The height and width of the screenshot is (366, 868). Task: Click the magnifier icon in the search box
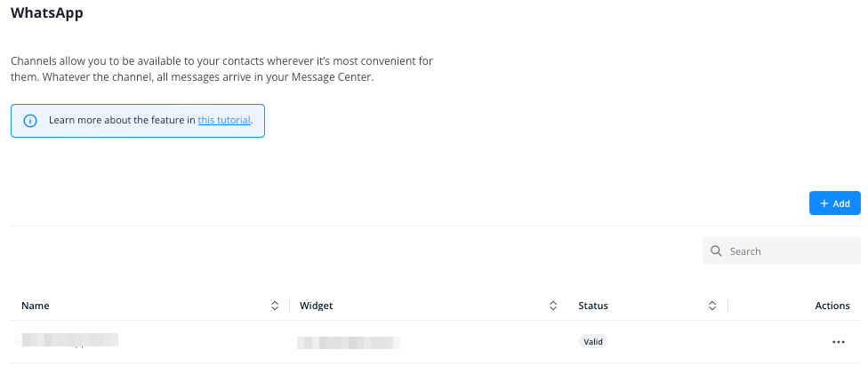(717, 251)
